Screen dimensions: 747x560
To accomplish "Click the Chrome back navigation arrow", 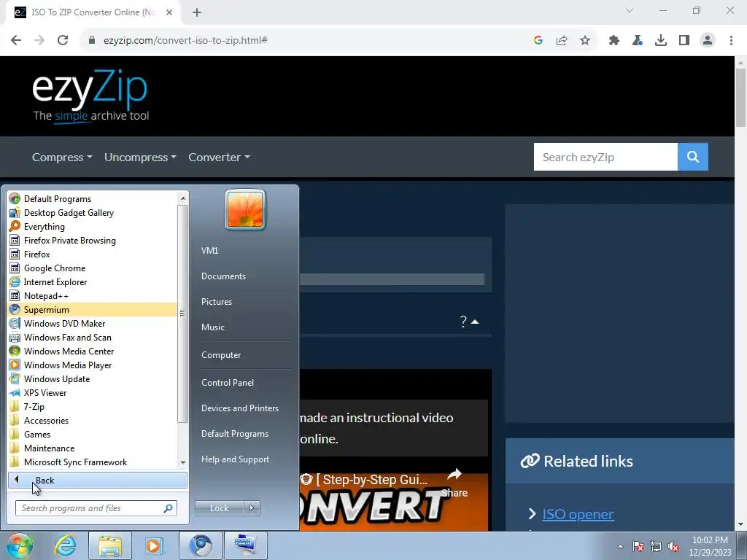I will 16,41.
